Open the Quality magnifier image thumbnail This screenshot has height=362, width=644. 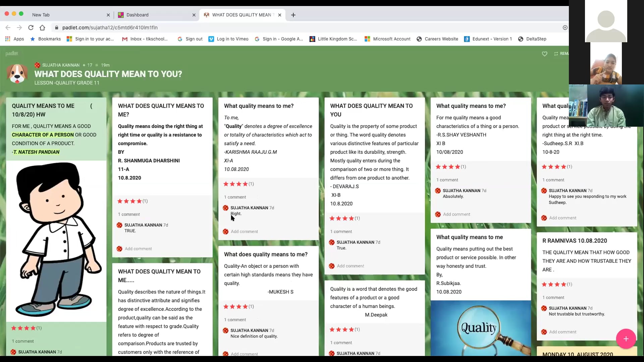pyautogui.click(x=480, y=328)
